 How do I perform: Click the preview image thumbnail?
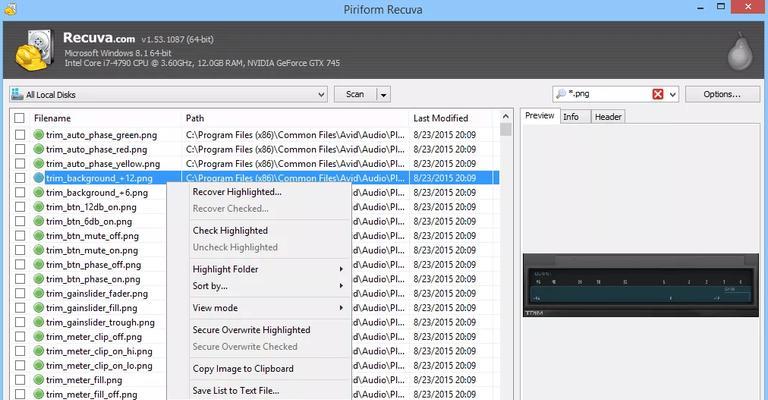tap(641, 285)
